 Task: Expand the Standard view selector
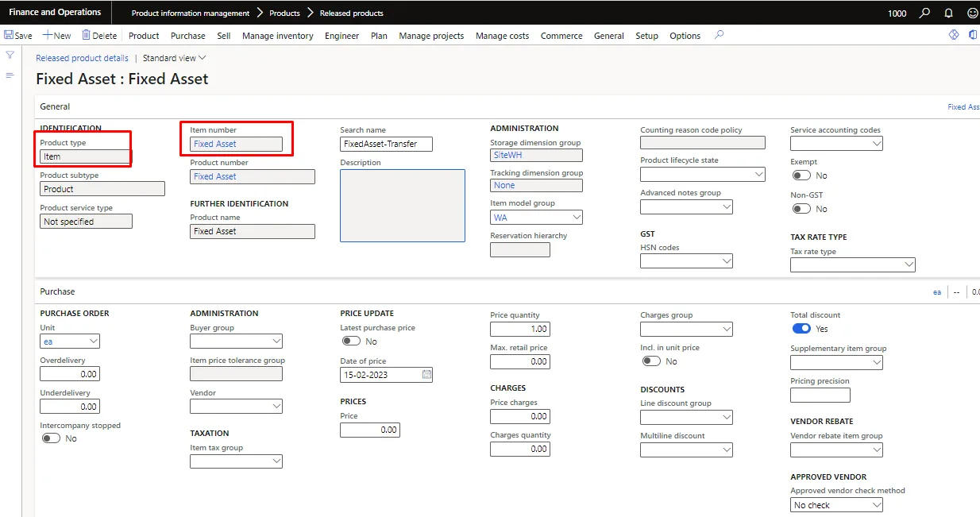click(x=175, y=58)
